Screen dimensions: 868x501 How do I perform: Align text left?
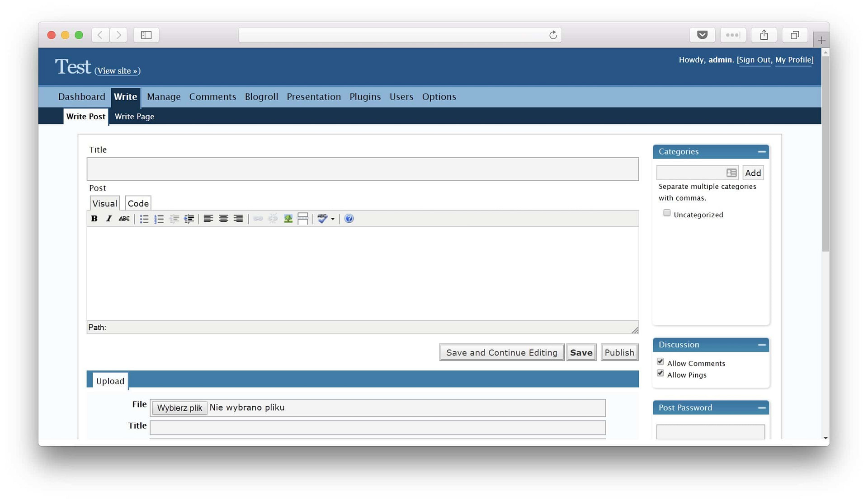point(208,219)
